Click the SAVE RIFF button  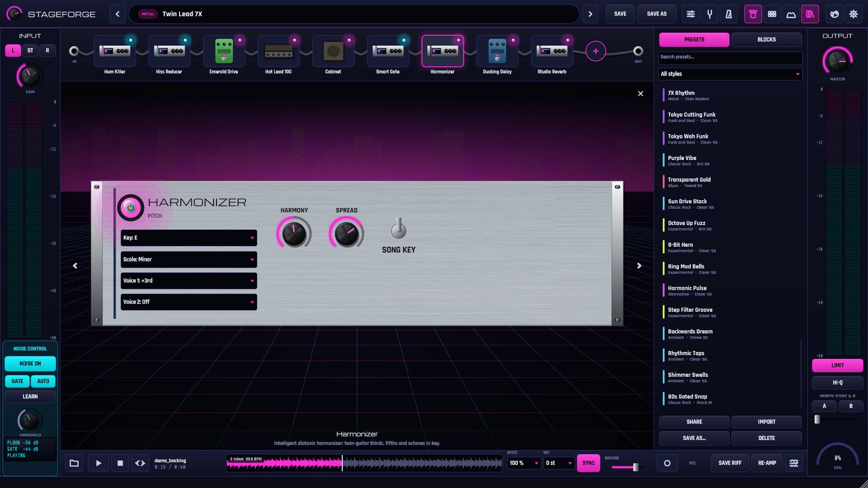pyautogui.click(x=730, y=463)
